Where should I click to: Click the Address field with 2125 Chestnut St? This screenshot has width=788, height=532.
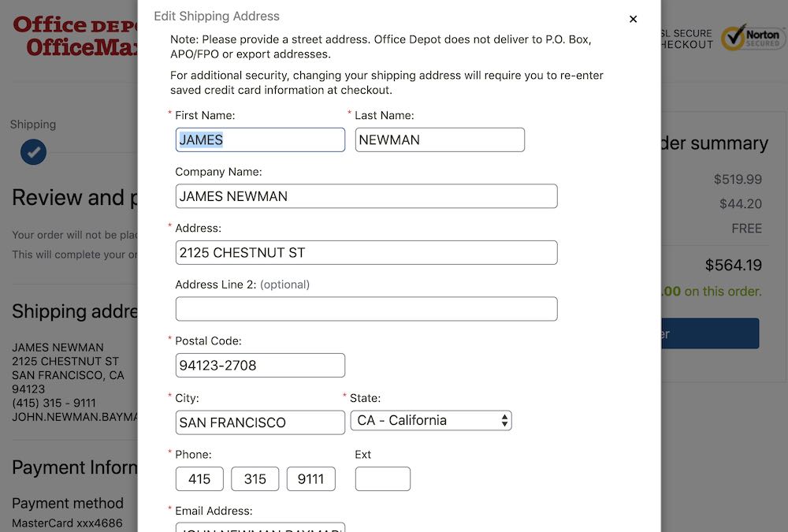[x=366, y=253]
